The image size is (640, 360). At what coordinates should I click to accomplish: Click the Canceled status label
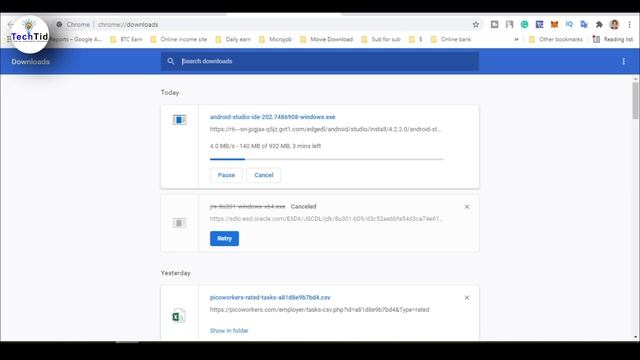(x=303, y=207)
